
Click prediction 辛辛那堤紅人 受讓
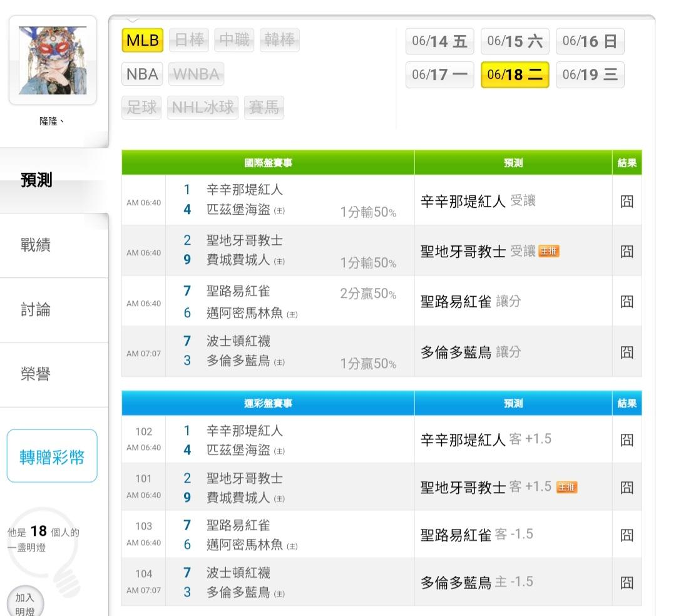coord(478,201)
